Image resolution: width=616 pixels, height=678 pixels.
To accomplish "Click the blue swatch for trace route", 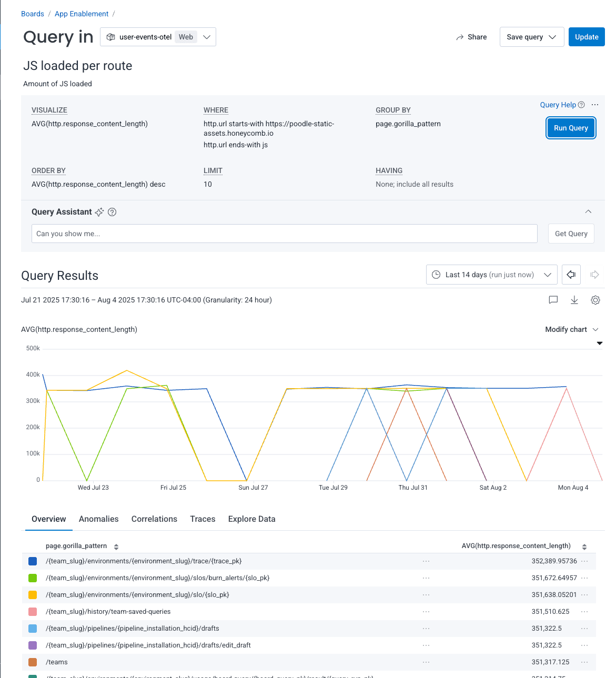I will [x=33, y=561].
